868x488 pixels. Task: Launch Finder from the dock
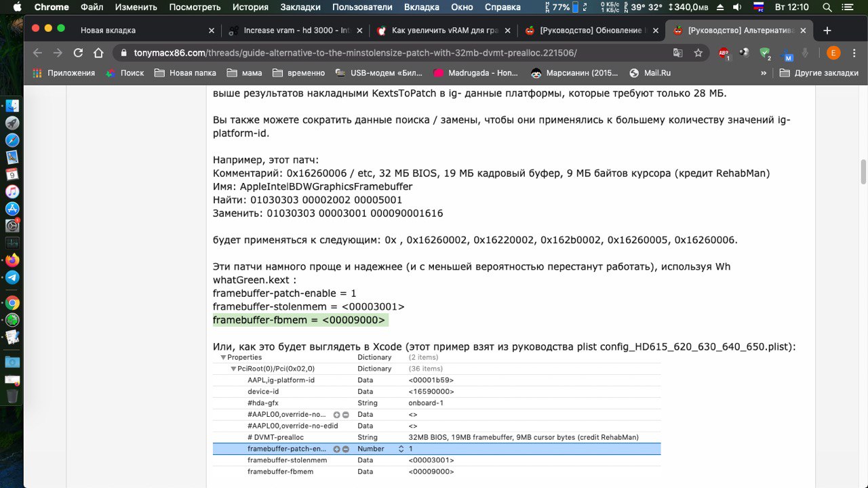tap(12, 106)
